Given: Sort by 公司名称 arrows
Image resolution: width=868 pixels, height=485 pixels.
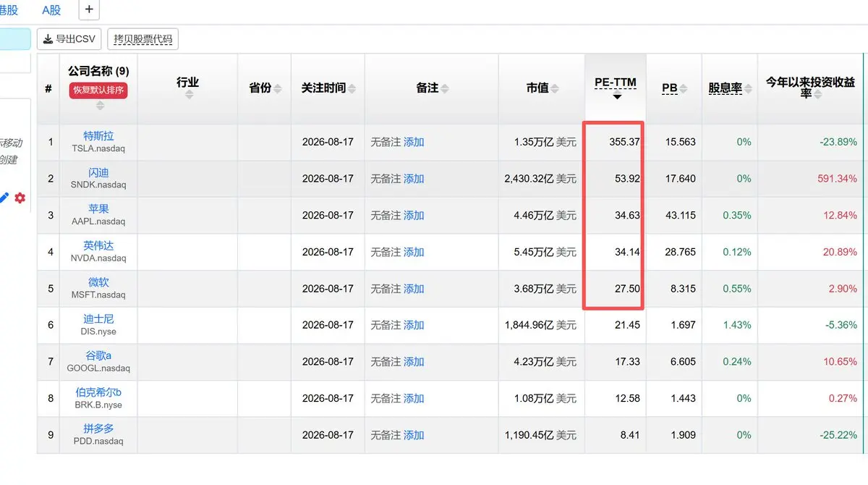Looking at the screenshot, I should (100, 106).
